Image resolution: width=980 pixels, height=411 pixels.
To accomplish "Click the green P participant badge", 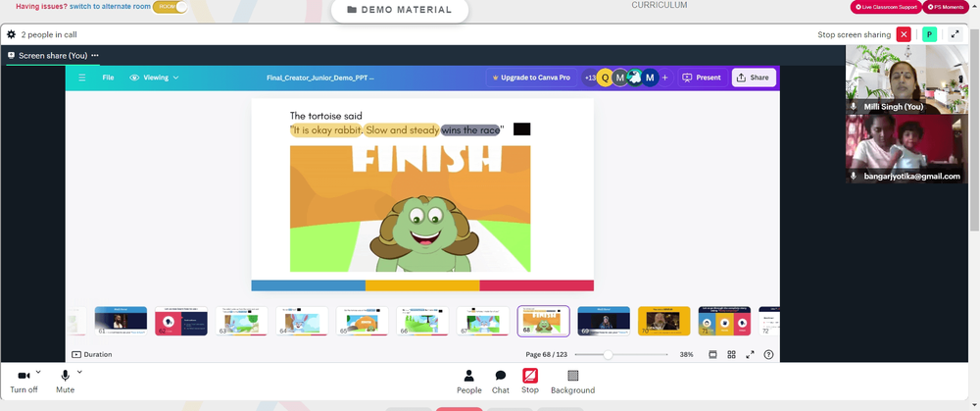I will (x=929, y=34).
